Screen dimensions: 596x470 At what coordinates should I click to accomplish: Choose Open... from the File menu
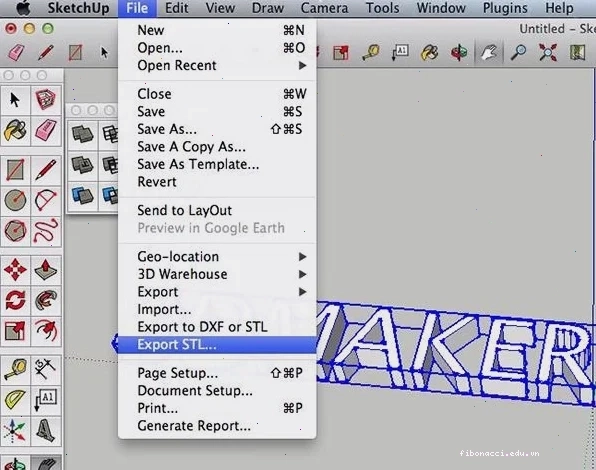pos(217,47)
